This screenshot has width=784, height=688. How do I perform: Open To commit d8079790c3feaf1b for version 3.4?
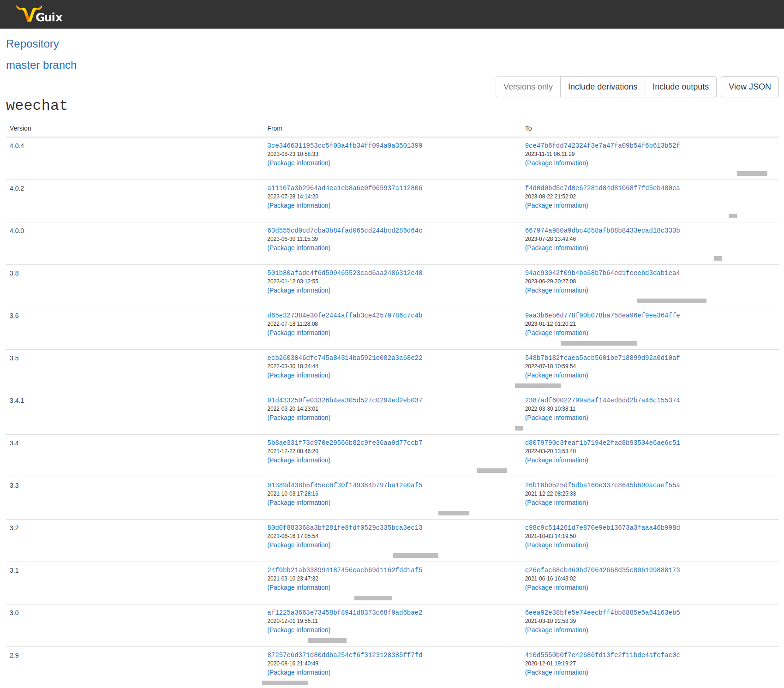602,443
